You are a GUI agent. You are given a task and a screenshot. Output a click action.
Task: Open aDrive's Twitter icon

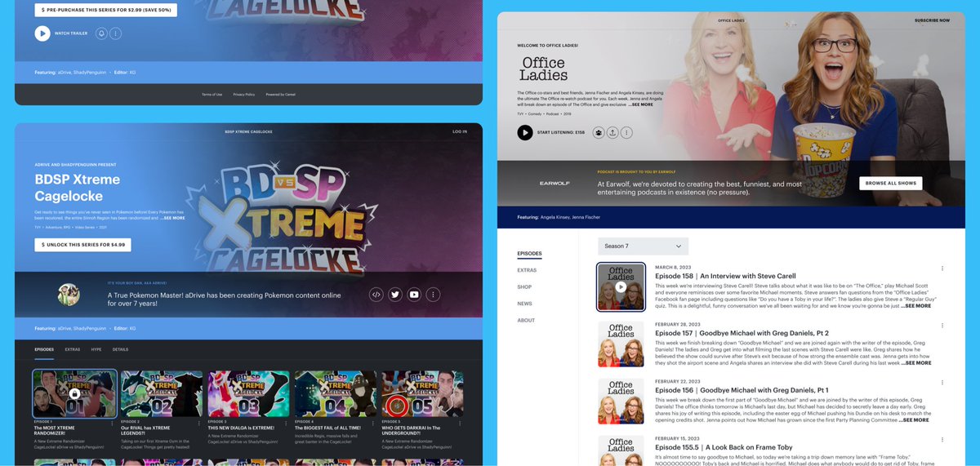(395, 295)
